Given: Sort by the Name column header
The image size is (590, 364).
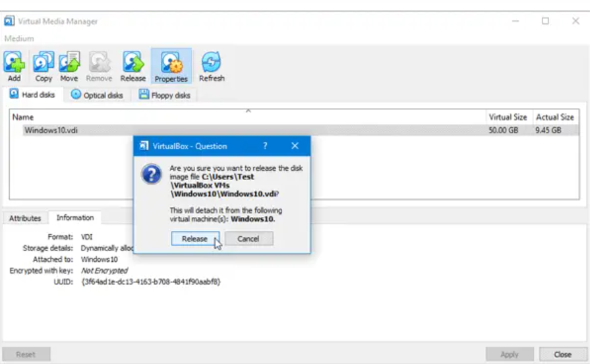Looking at the screenshot, I should point(248,117).
